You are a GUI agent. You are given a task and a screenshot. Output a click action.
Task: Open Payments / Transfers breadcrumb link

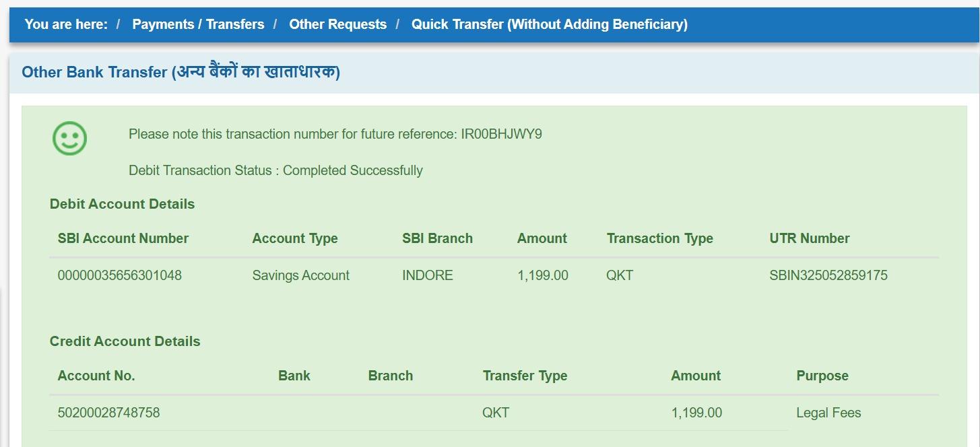pyautogui.click(x=198, y=24)
